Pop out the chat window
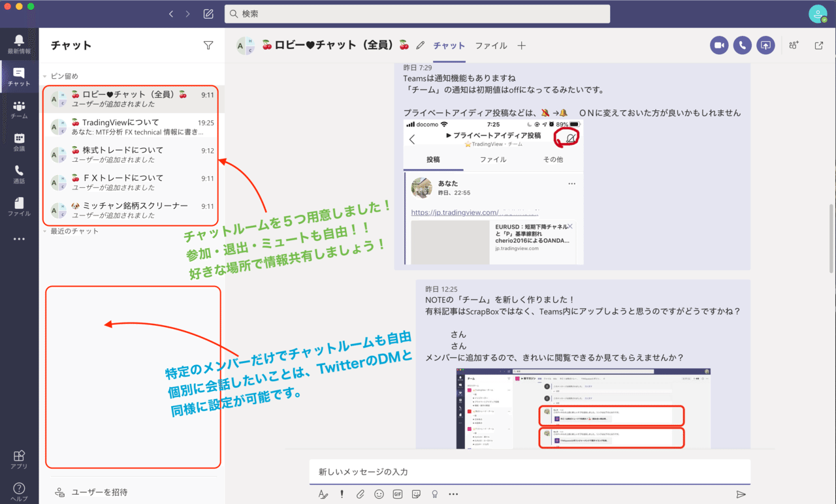836x504 pixels. click(x=819, y=45)
